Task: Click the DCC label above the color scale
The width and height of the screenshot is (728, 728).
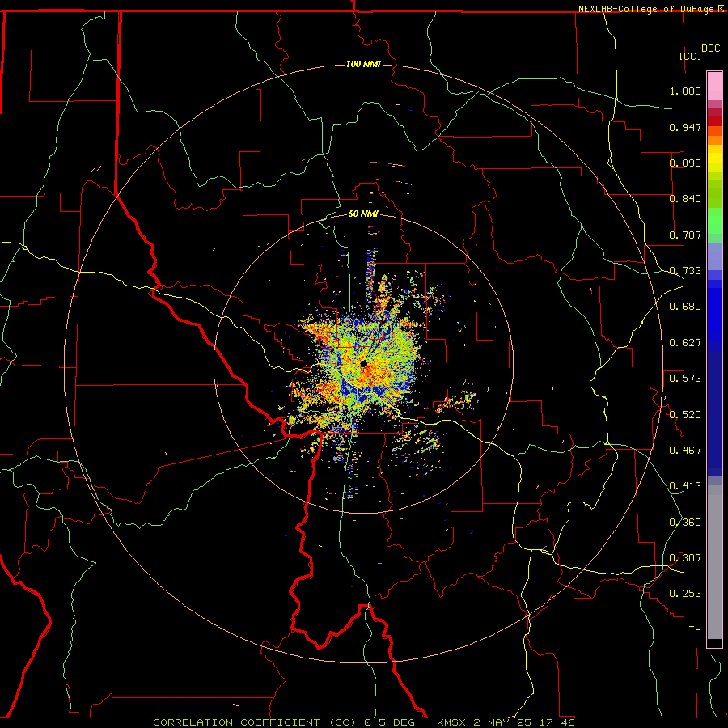Action: [x=710, y=49]
